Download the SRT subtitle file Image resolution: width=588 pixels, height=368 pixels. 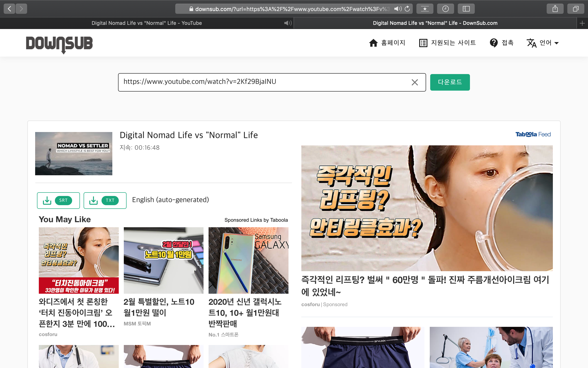[58, 200]
